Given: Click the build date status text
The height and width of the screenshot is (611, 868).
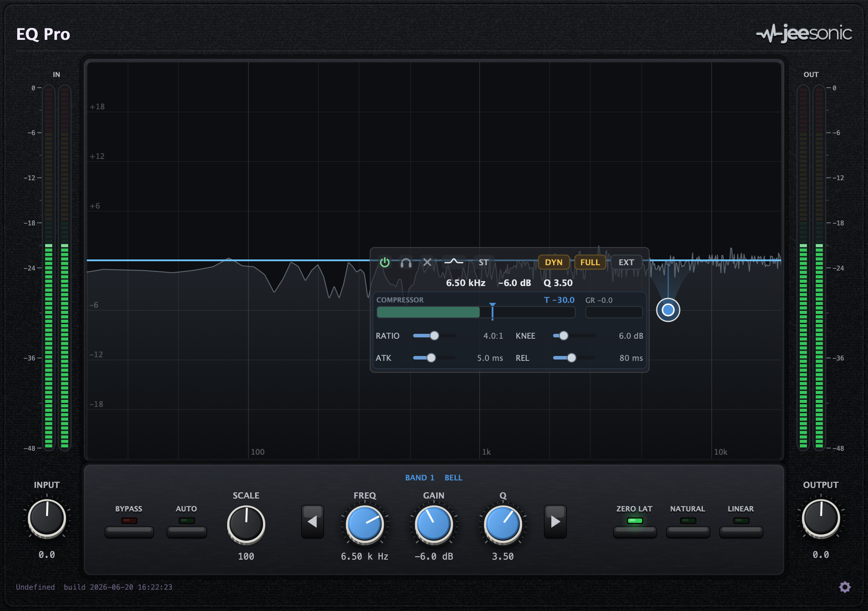Looking at the screenshot, I should [118, 587].
